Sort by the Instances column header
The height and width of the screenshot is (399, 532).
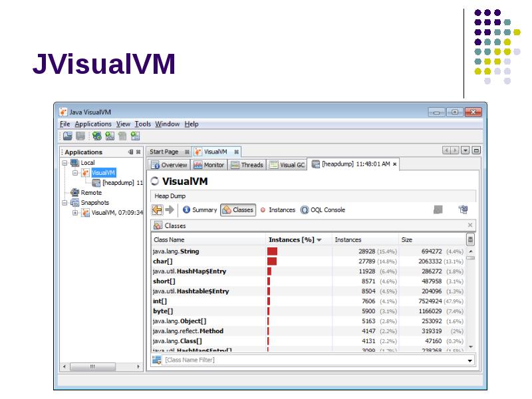pyautogui.click(x=365, y=239)
